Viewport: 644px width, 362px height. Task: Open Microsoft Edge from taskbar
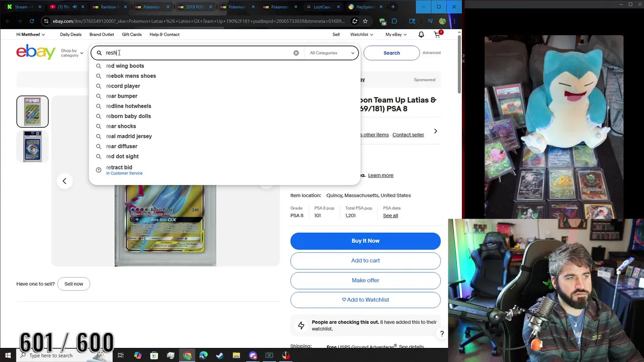203,355
